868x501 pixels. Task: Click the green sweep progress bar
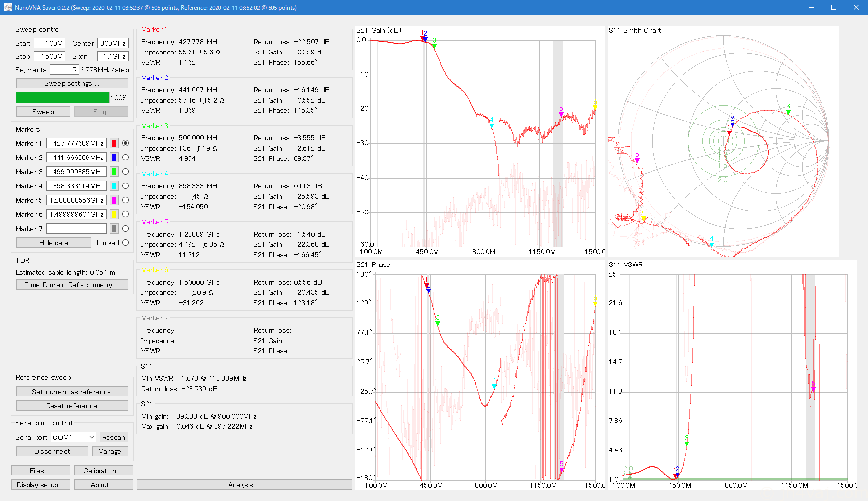point(63,98)
